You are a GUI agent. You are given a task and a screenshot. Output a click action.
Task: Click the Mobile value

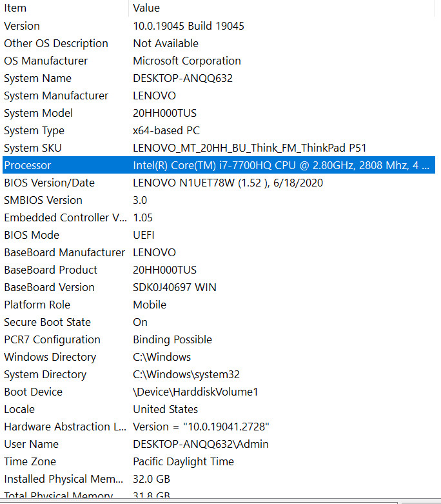click(150, 305)
